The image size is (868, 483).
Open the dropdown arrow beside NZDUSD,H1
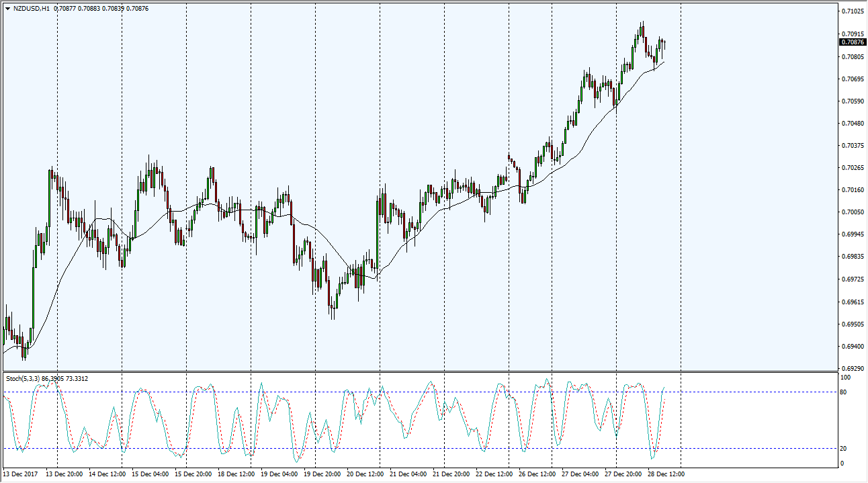7,9
